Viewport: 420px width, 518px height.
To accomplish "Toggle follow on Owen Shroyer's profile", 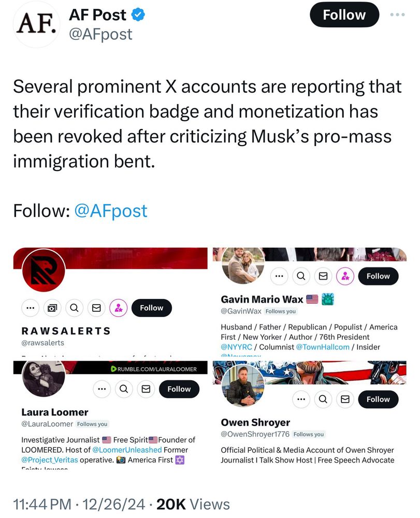I will tap(378, 399).
